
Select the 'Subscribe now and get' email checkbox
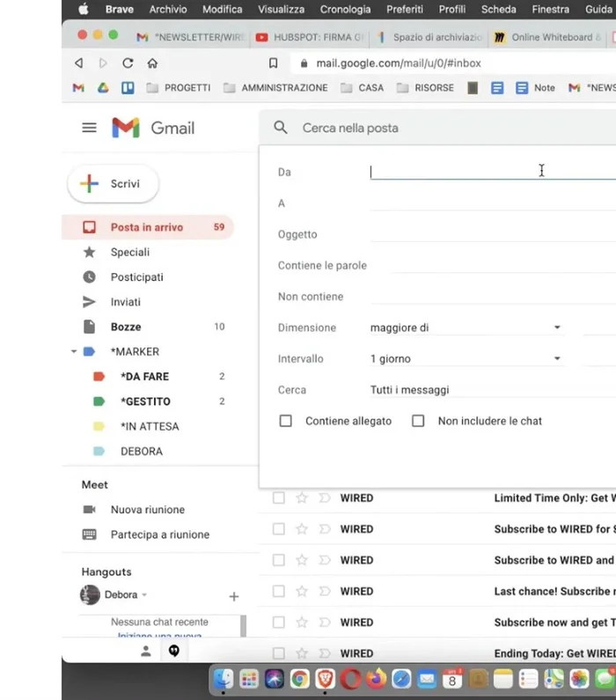coord(279,623)
